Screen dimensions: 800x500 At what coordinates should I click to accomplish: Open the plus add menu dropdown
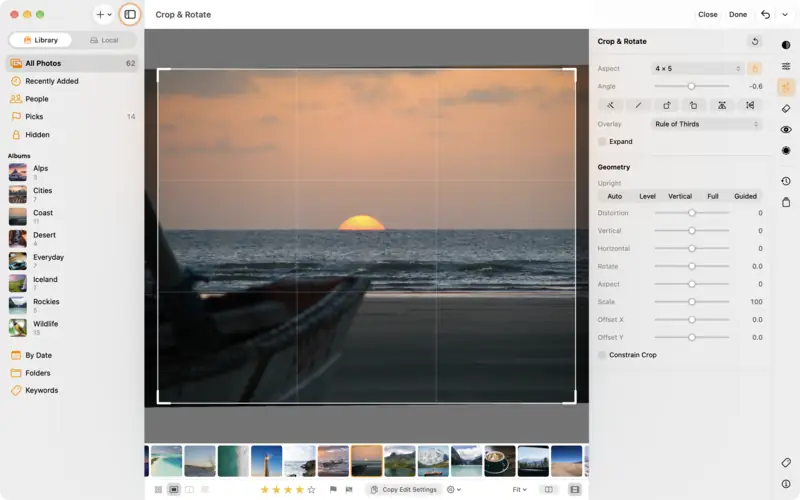pos(104,14)
